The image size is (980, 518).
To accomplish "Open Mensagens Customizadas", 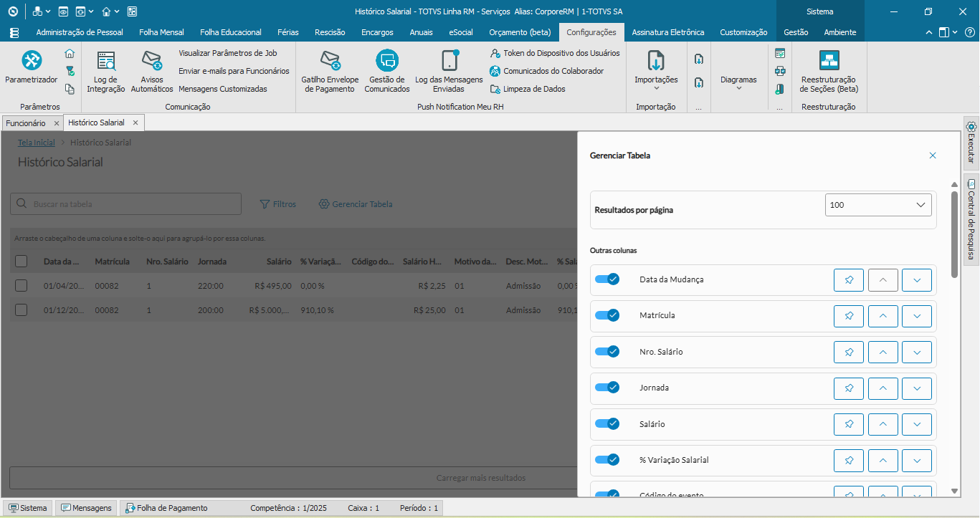I will [223, 89].
